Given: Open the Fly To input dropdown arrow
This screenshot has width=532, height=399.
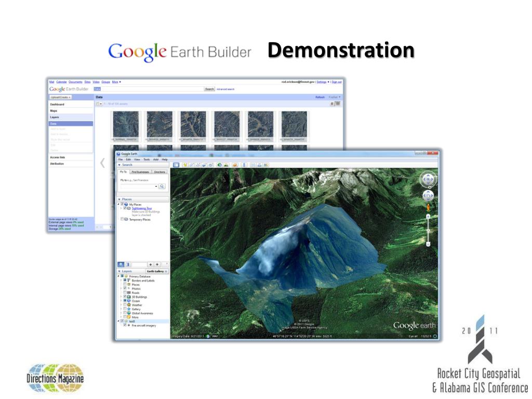Looking at the screenshot, I should (x=156, y=187).
